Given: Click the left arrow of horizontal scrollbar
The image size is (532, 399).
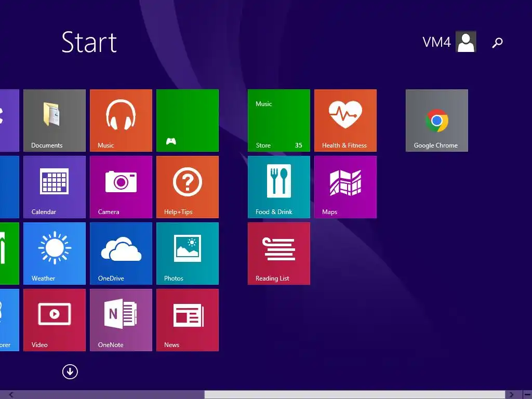Looking at the screenshot, I should click(11, 395).
